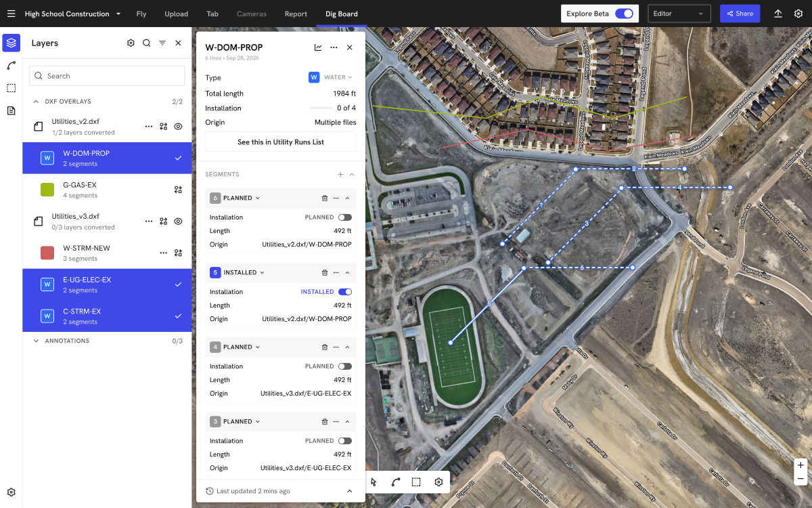Image resolution: width=812 pixels, height=508 pixels.
Task: Select the E-UG-ELEC-EX layer row
Action: pos(107,284)
